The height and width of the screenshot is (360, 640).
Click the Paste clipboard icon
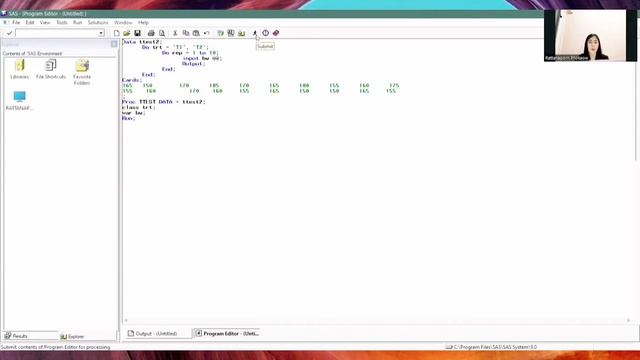196,33
